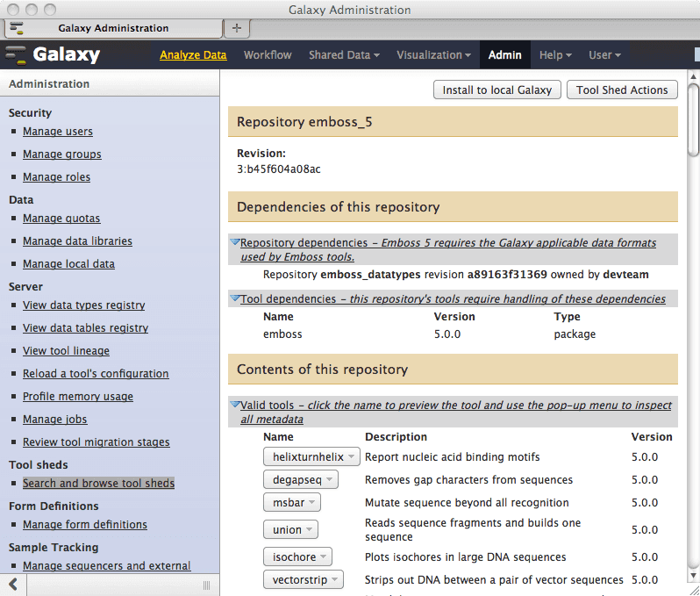Image resolution: width=700 pixels, height=596 pixels.
Task: Collapse the Valid tools section
Action: pyautogui.click(x=235, y=406)
